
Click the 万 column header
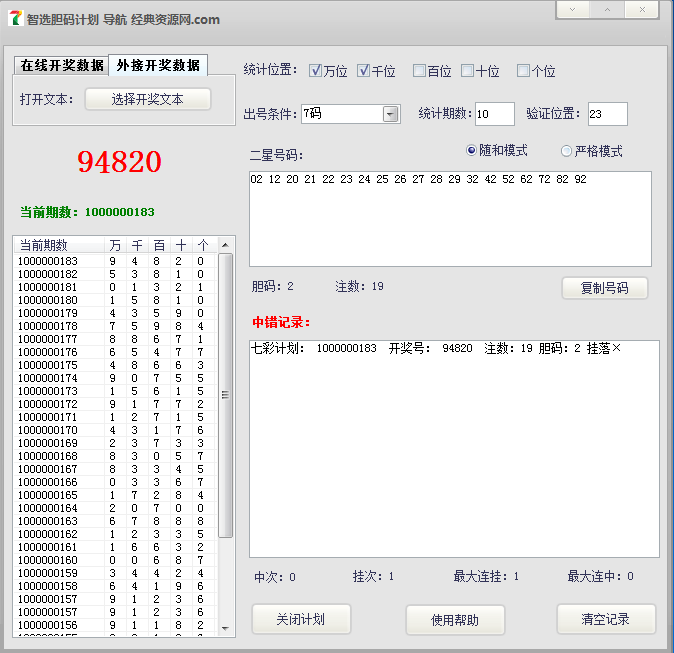pos(115,245)
